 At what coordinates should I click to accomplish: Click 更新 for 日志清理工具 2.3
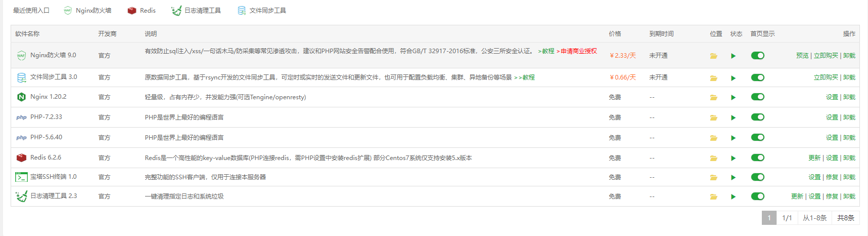pyautogui.click(x=797, y=196)
